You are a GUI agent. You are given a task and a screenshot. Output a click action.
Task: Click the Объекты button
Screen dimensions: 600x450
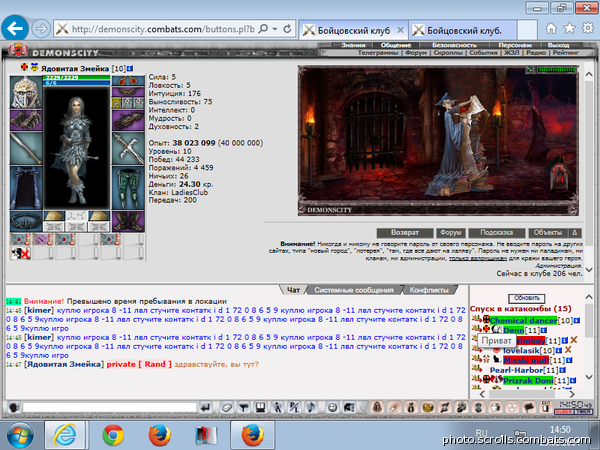point(548,233)
